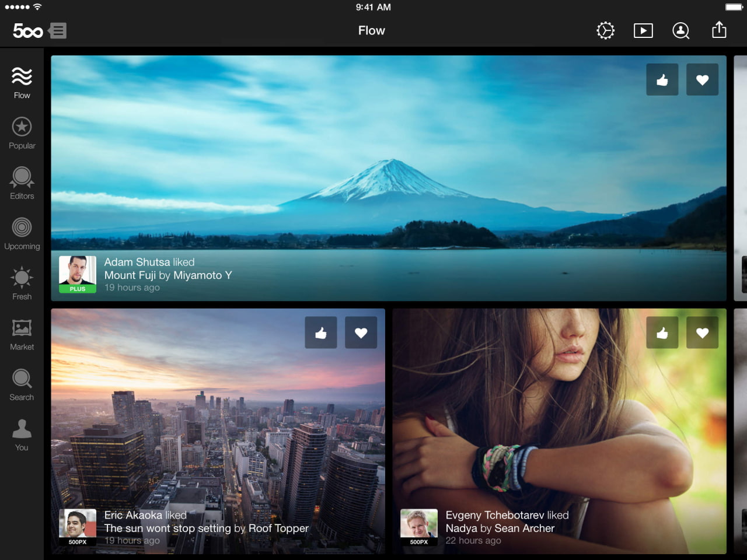Open Search
Image resolution: width=747 pixels, height=560 pixels.
point(21,383)
